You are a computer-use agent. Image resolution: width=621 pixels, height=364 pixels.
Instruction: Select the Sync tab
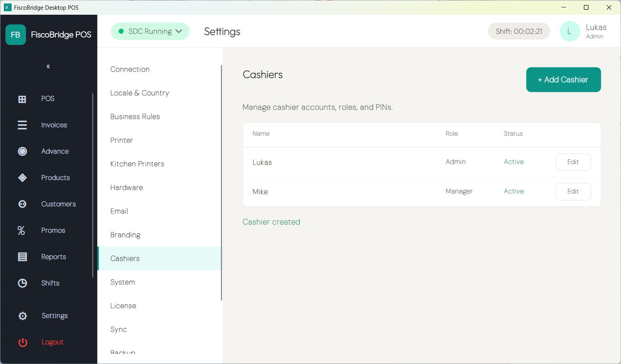[159, 329]
